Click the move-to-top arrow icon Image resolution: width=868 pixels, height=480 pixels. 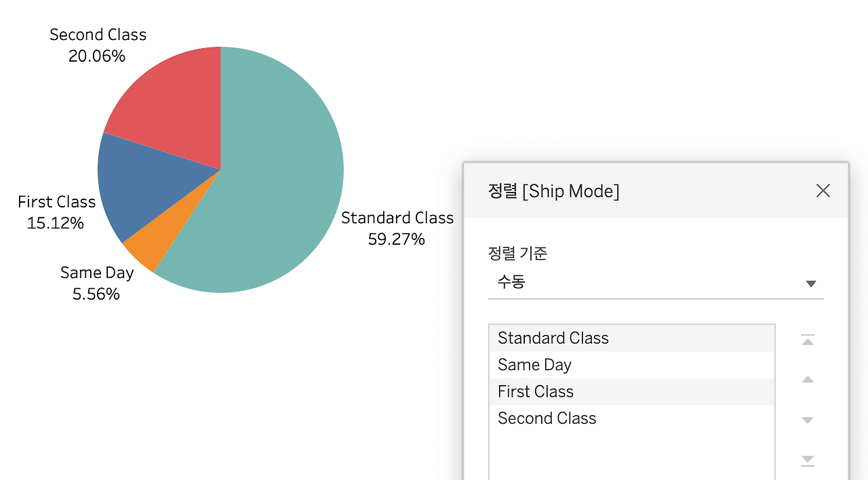coord(807,340)
